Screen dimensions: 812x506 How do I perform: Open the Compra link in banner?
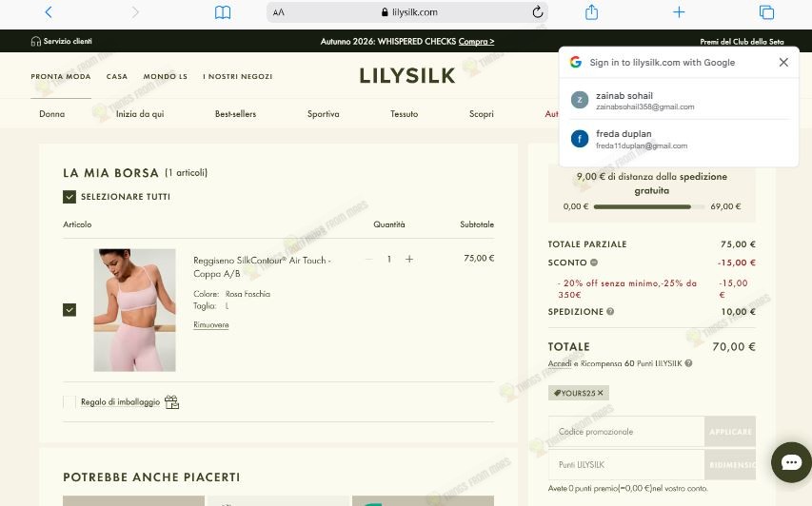click(x=476, y=42)
